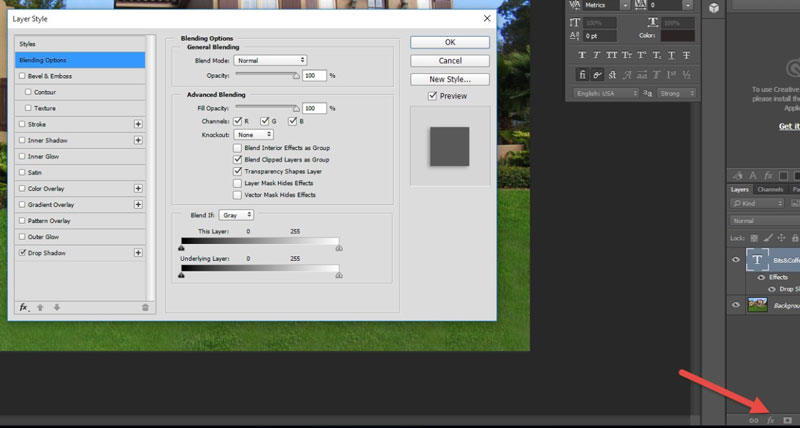Open the 3D panel cube icon

714,8
